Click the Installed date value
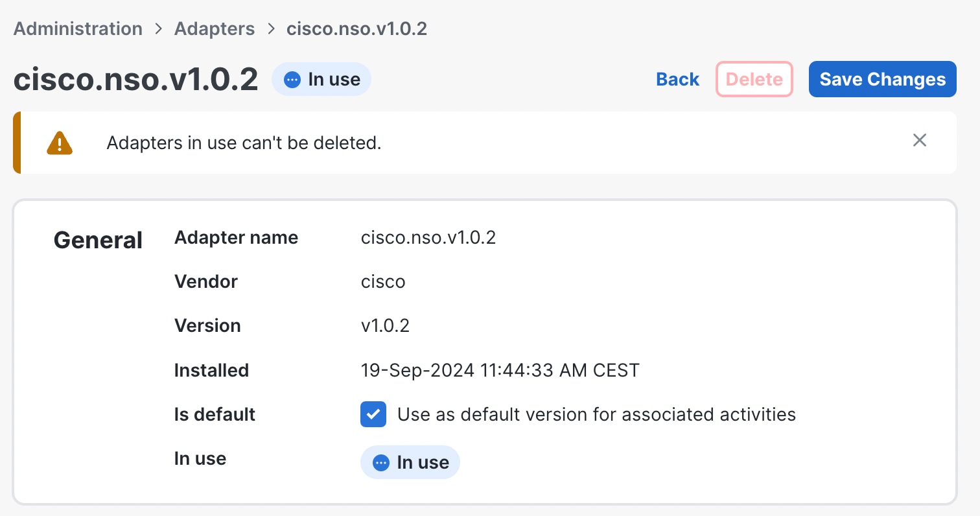This screenshot has height=516, width=980. [500, 370]
